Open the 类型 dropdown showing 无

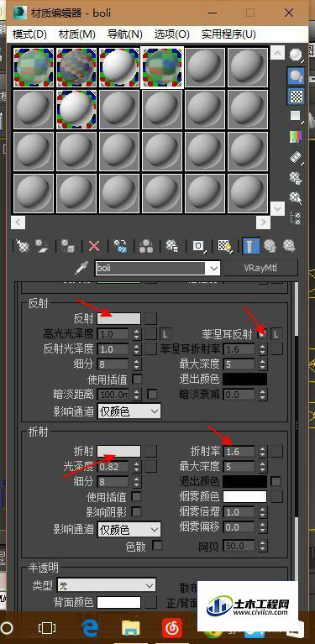point(107,584)
